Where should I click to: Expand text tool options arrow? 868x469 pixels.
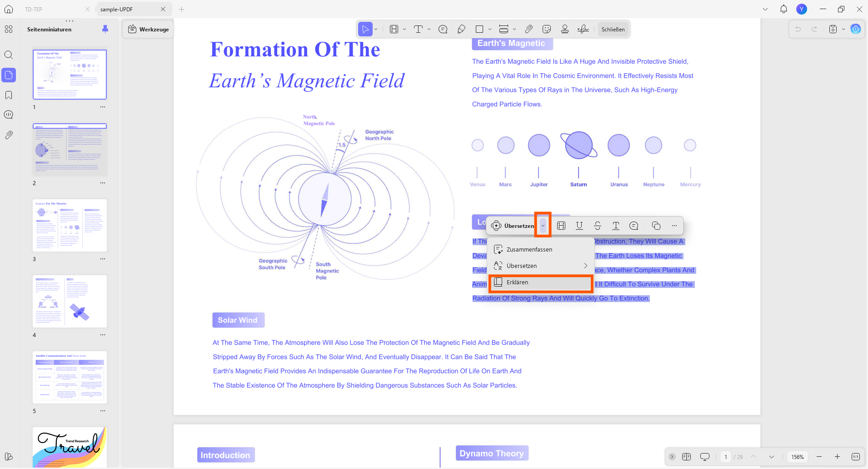[429, 29]
